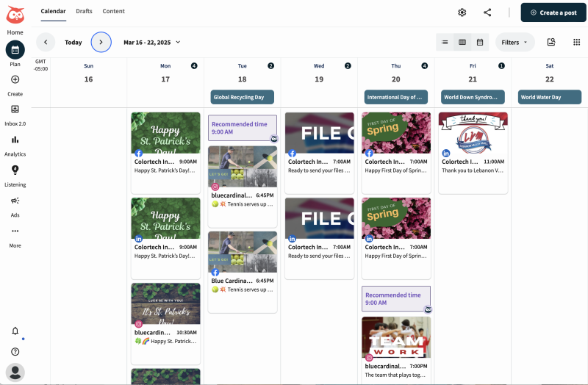Open Monday's LinkedIn Happy St. Patrick's post

(x=165, y=238)
